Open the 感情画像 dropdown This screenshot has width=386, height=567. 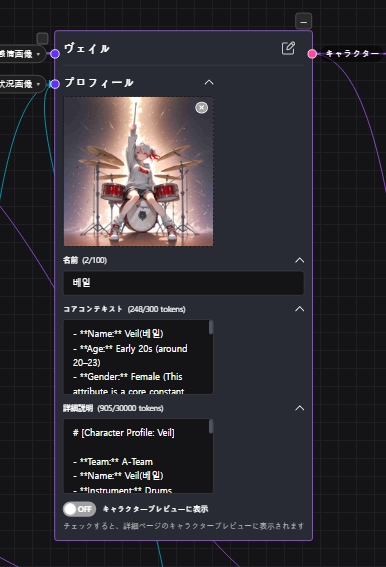21,54
